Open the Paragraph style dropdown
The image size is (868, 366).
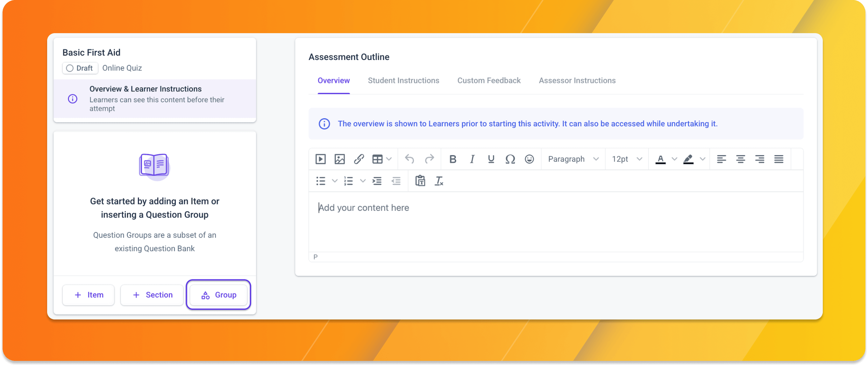[573, 159]
